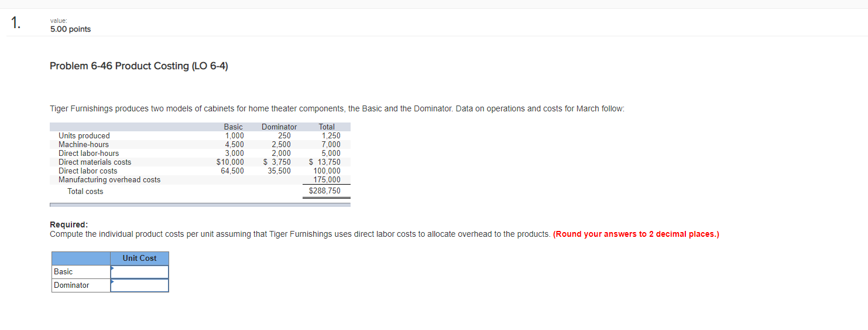Click the total direct labor-hours value 5,000
This screenshot has width=868, height=330.
click(331, 154)
